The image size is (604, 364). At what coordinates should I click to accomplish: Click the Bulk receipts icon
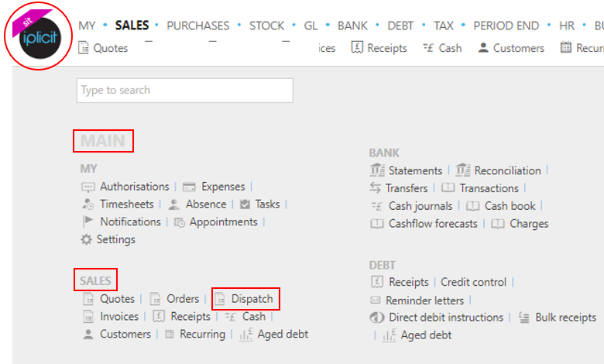click(x=523, y=318)
